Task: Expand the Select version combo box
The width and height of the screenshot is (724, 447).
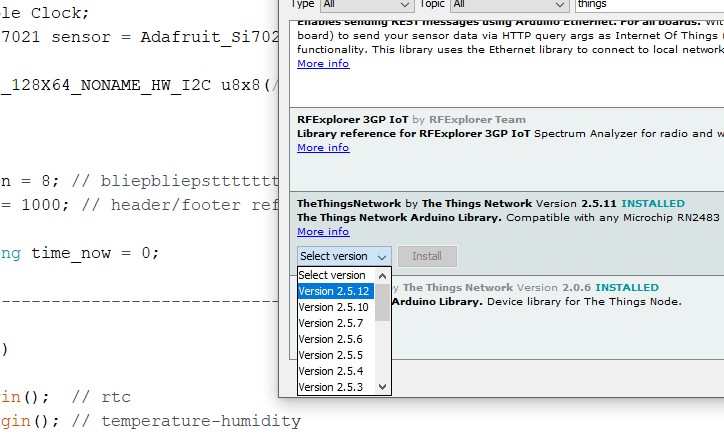Action: [345, 256]
